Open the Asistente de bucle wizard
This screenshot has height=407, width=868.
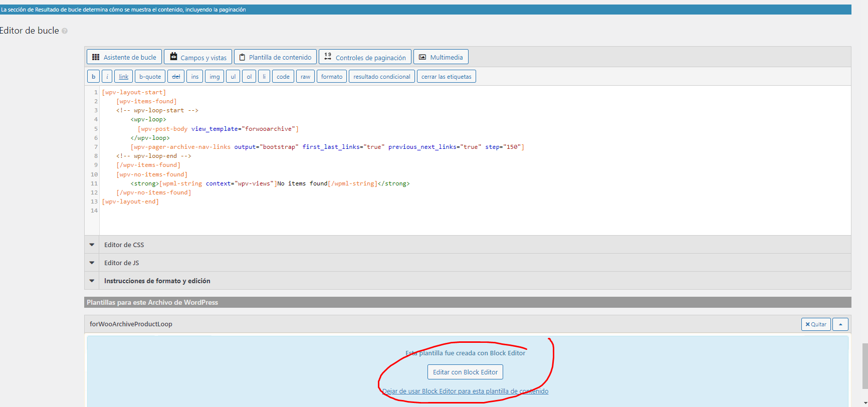[124, 57]
